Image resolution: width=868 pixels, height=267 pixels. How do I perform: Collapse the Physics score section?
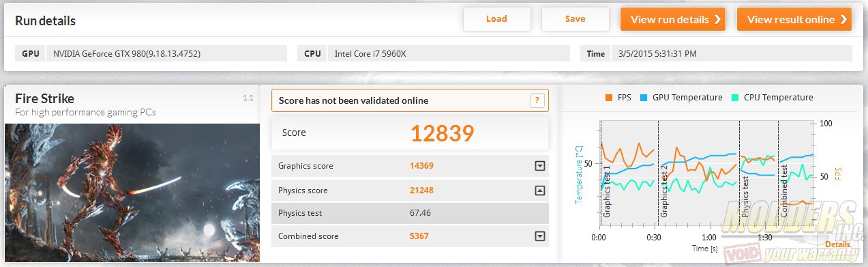pos(540,191)
